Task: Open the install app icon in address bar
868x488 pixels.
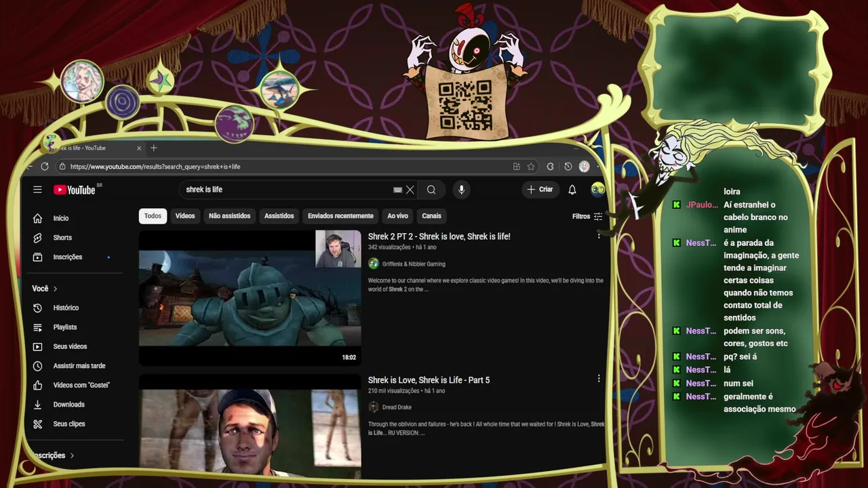Action: (517, 166)
